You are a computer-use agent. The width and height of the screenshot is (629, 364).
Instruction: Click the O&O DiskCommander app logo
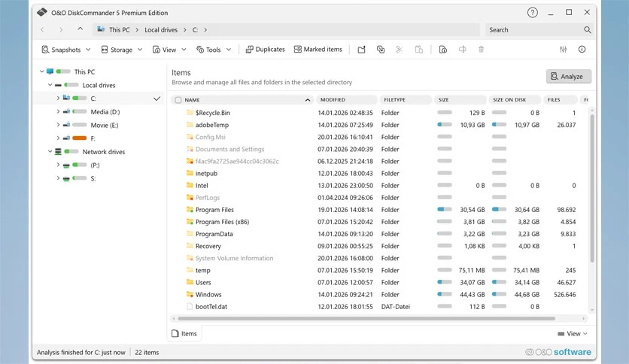[42, 13]
